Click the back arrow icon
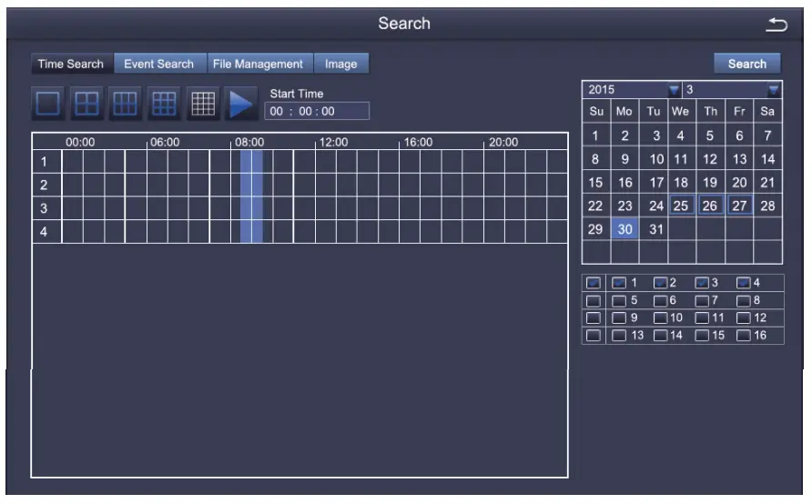 (776, 25)
